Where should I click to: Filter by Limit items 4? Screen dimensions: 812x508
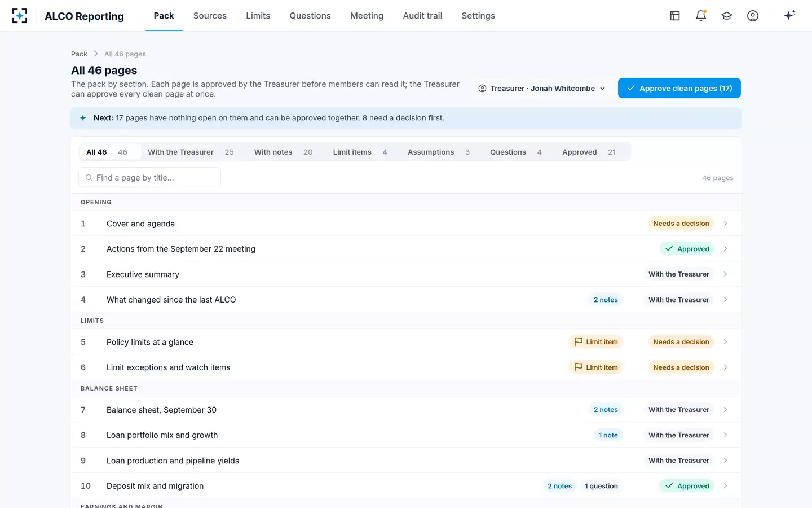[360, 152]
